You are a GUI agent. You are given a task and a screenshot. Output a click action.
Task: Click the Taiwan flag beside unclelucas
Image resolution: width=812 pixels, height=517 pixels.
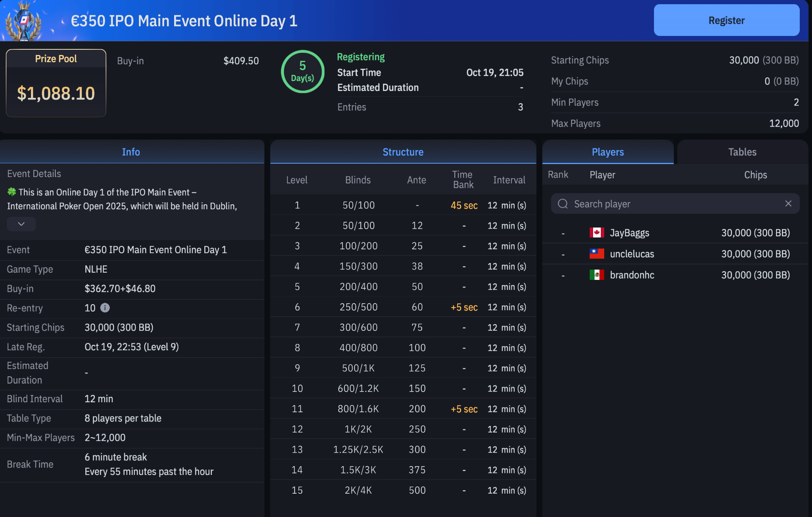click(597, 254)
